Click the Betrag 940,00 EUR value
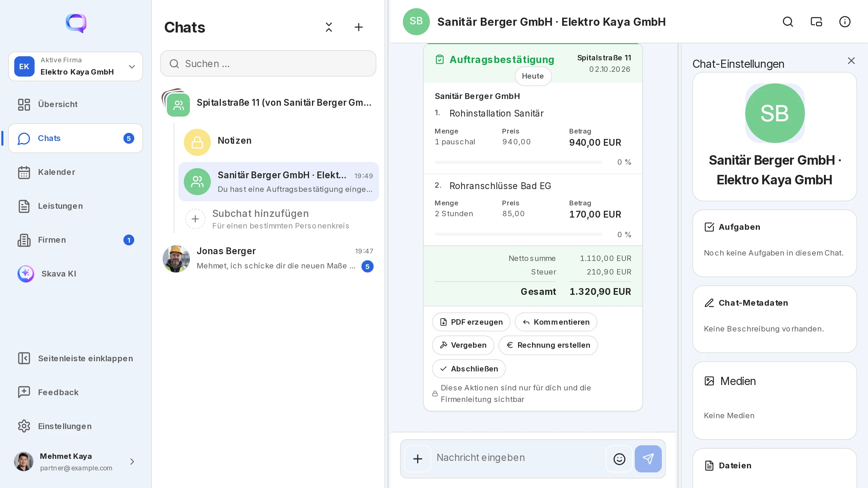Image resolution: width=868 pixels, height=488 pixels. pyautogui.click(x=595, y=143)
